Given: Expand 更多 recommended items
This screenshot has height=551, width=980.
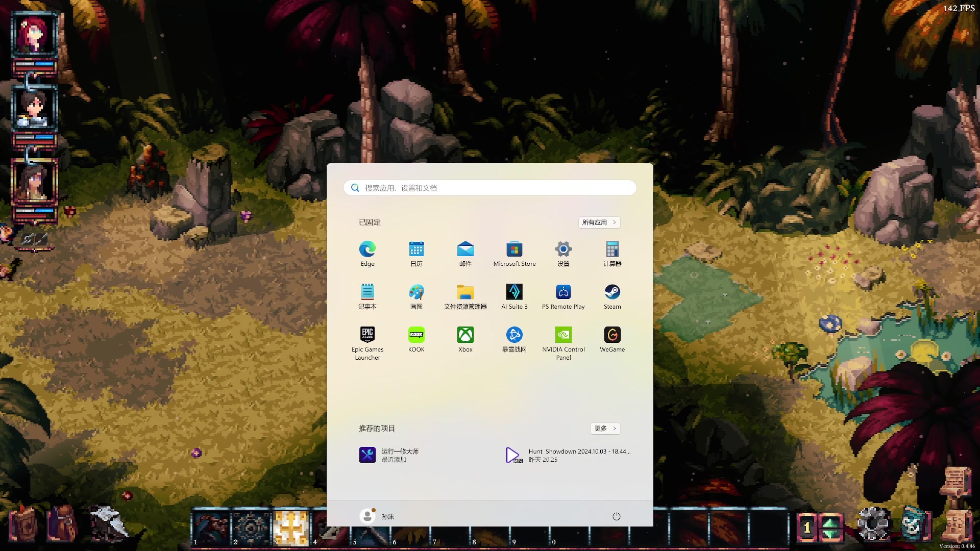Looking at the screenshot, I should (x=605, y=429).
